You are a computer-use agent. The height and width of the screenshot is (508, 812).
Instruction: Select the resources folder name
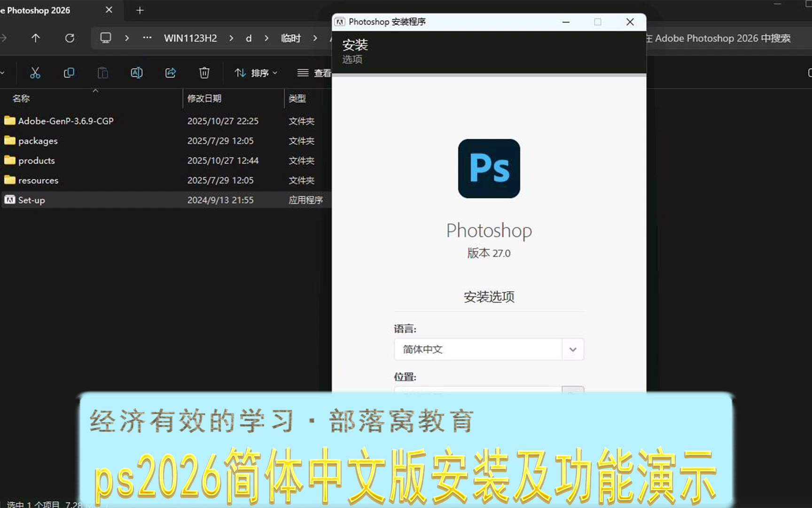(39, 180)
